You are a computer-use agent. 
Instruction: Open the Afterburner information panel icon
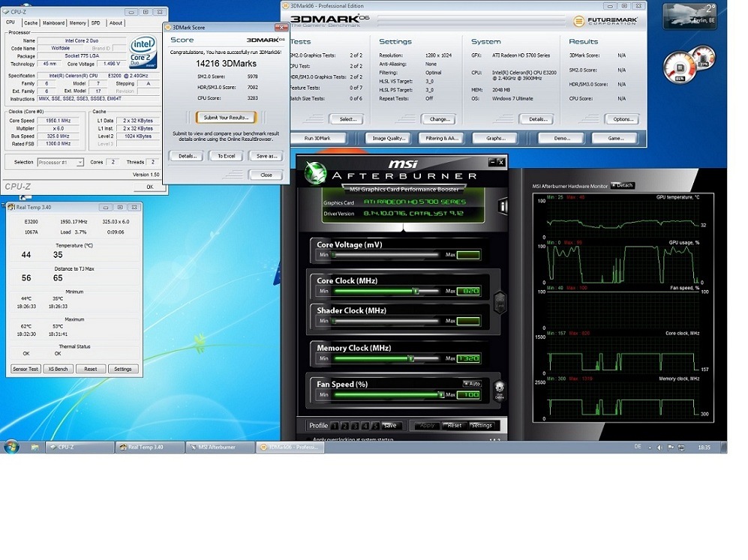click(503, 206)
